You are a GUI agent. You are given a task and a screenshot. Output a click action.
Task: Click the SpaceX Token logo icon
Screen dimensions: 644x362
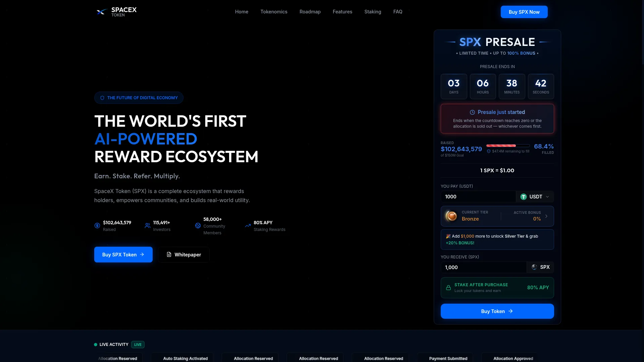102,12
